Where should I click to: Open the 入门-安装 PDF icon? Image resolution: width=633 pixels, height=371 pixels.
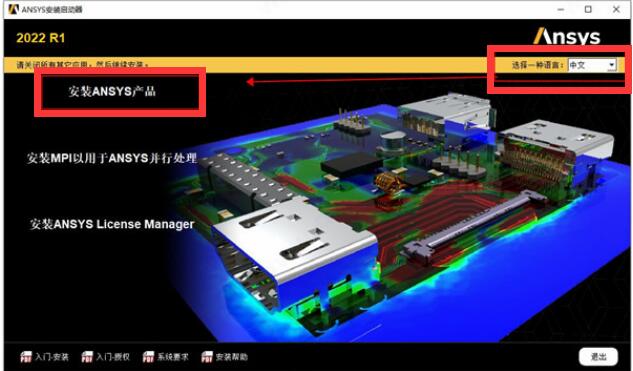(26, 357)
